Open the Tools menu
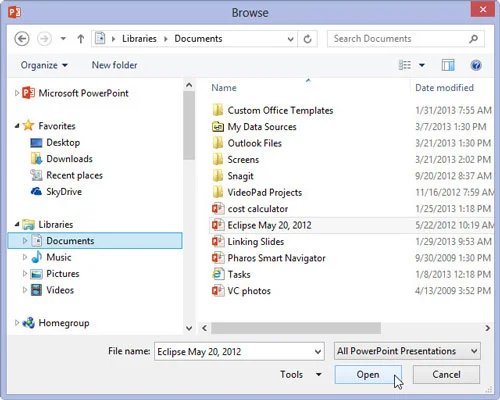500x400 pixels. point(301,374)
